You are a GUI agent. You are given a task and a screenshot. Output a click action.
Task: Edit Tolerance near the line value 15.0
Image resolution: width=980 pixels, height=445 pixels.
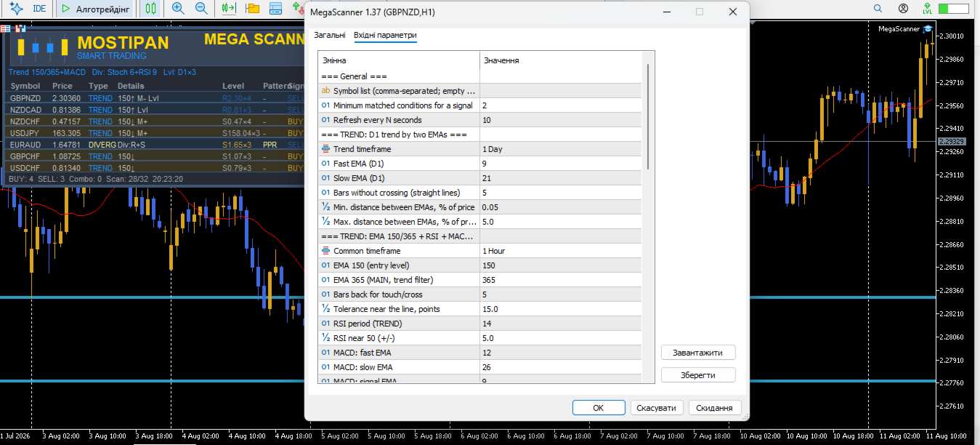click(x=560, y=309)
